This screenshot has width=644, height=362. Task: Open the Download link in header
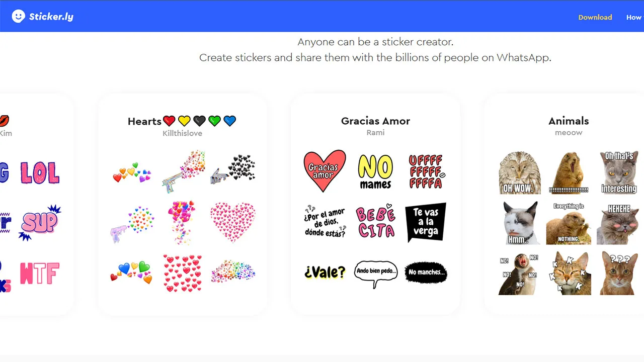(x=595, y=17)
